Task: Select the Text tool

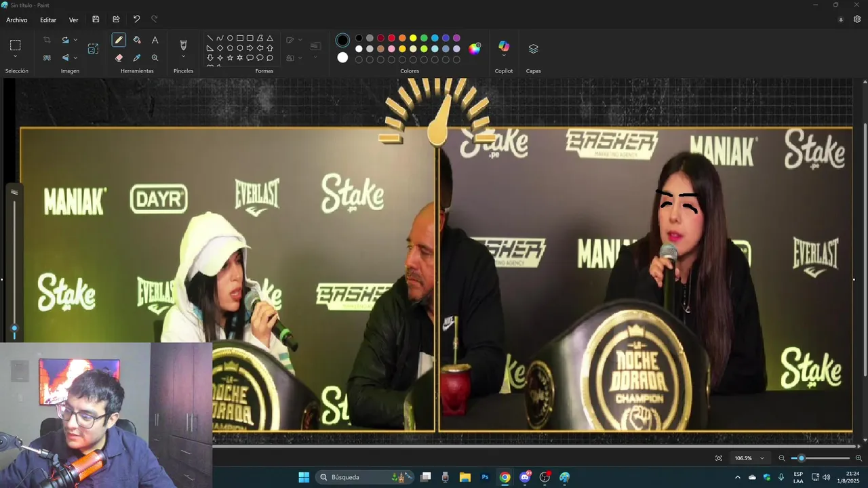Action: 155,41
